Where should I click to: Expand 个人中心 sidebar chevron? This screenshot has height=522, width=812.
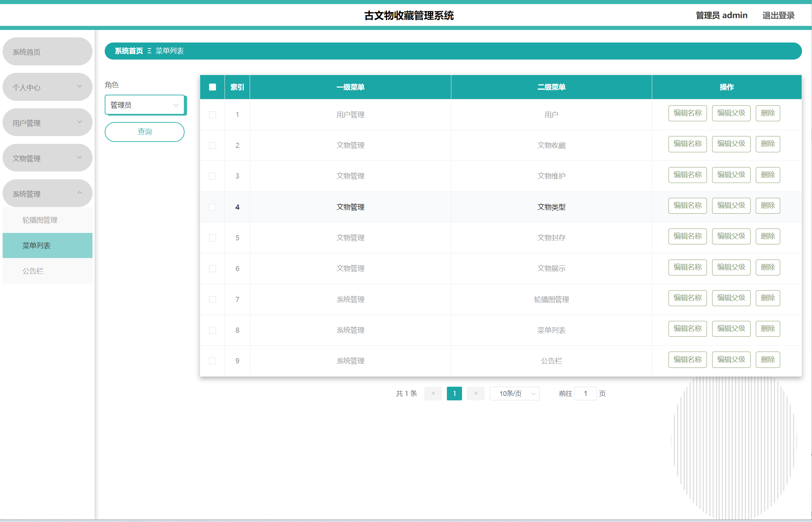tap(80, 87)
